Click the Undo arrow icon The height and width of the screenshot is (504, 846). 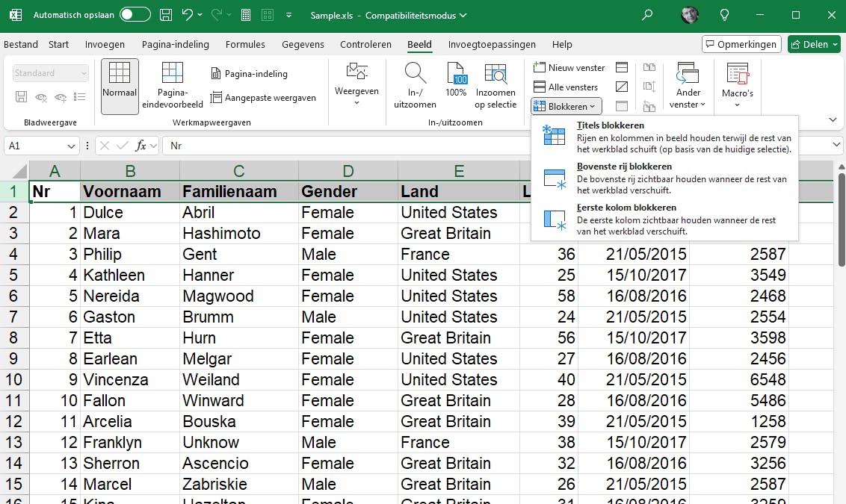tap(188, 15)
